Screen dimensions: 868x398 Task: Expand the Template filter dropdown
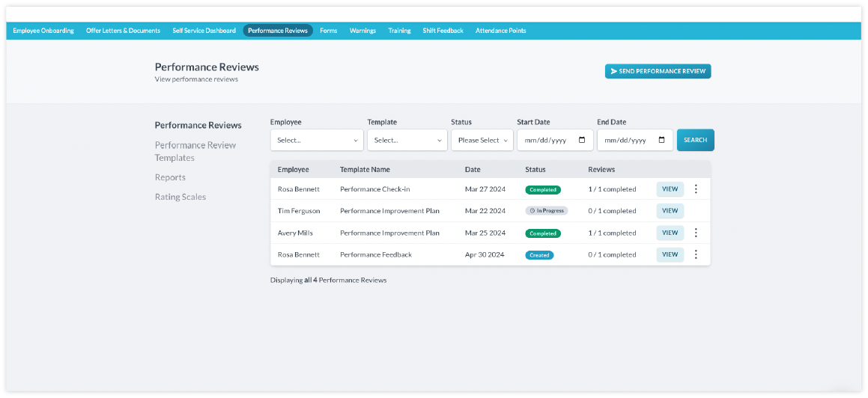tap(407, 140)
